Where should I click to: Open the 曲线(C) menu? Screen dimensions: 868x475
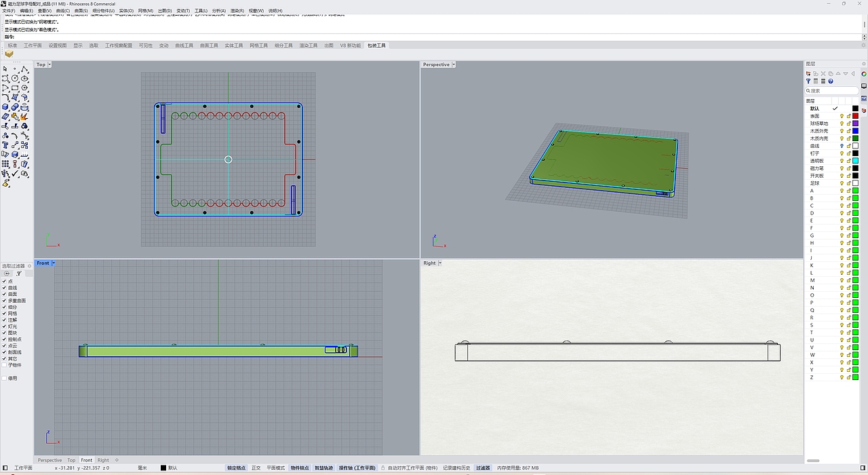(x=62, y=11)
